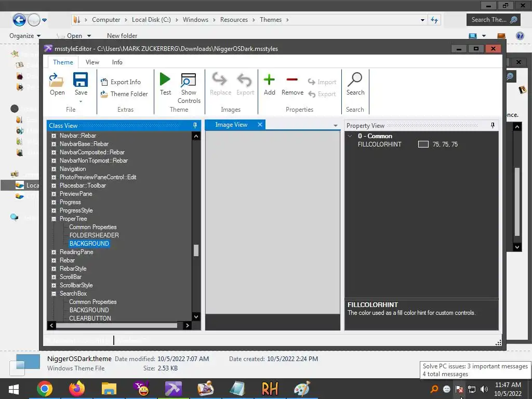This screenshot has height=399, width=532.
Task: Collapse the SearchBox node
Action: click(54, 294)
